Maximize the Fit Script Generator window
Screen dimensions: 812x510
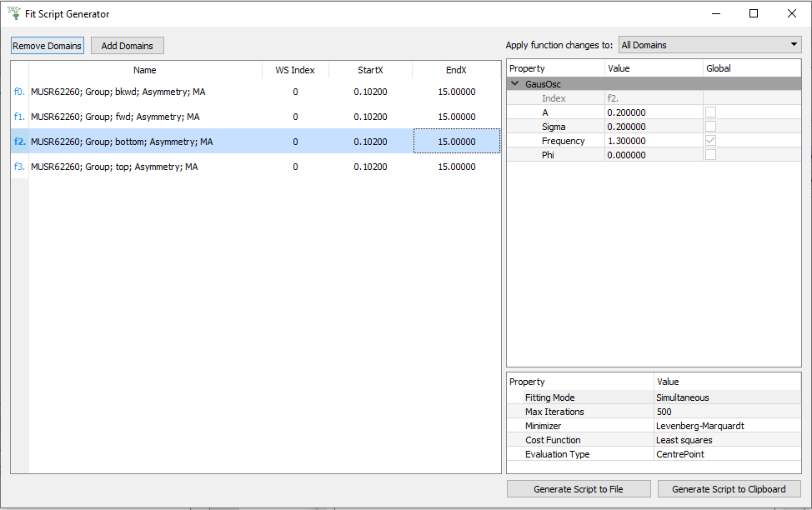754,13
